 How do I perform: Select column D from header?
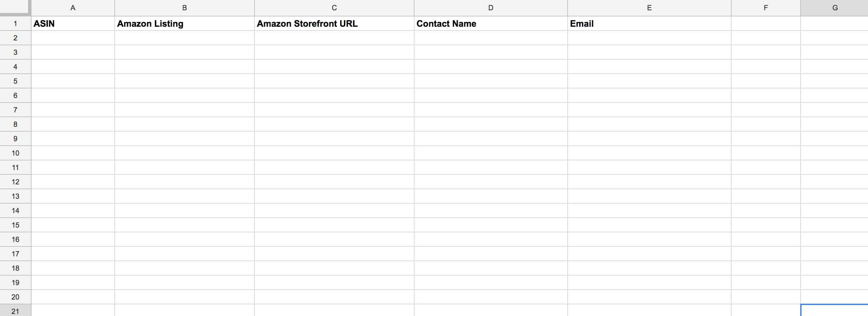[491, 8]
